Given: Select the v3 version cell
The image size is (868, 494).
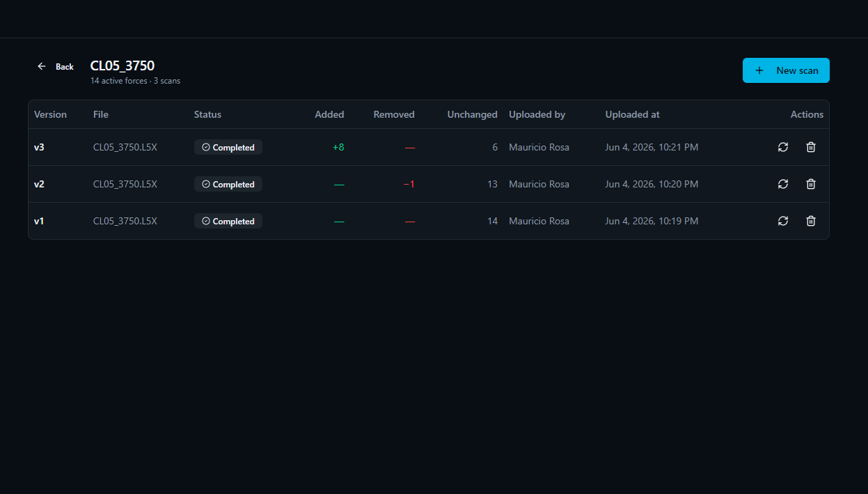Looking at the screenshot, I should [39, 147].
